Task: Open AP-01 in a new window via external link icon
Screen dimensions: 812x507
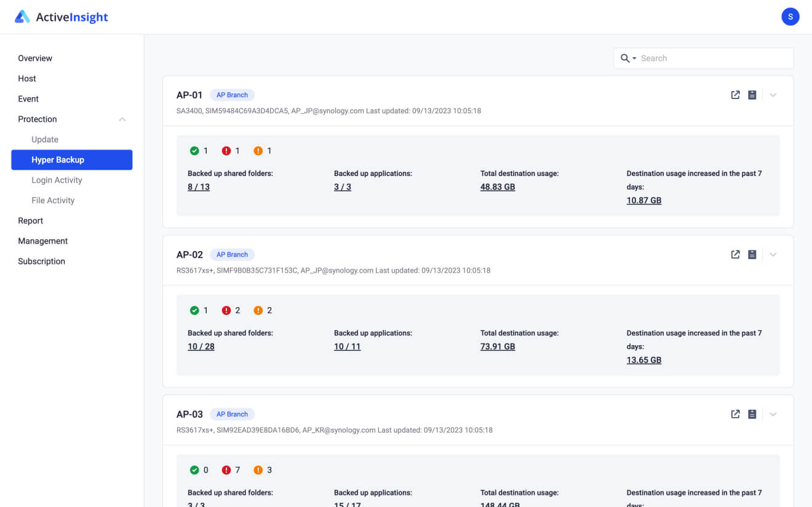Action: [x=735, y=95]
